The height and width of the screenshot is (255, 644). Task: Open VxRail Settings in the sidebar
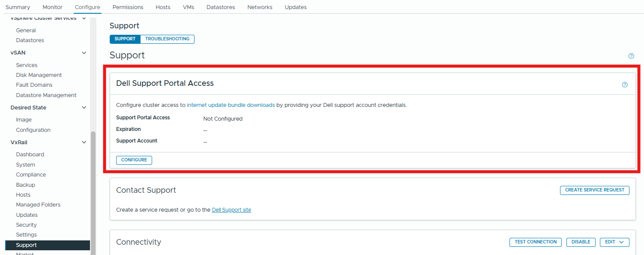(x=27, y=235)
